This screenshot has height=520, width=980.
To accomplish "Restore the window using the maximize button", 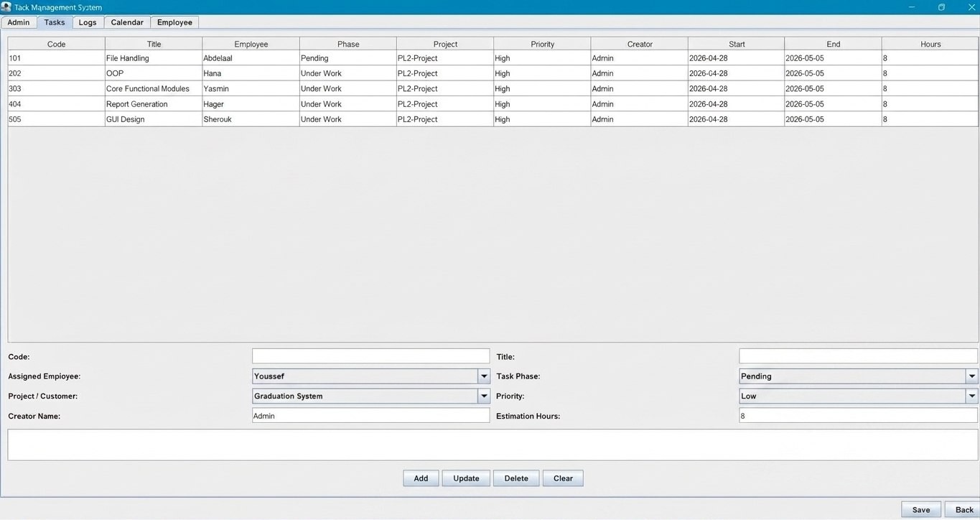I will click(x=941, y=6).
